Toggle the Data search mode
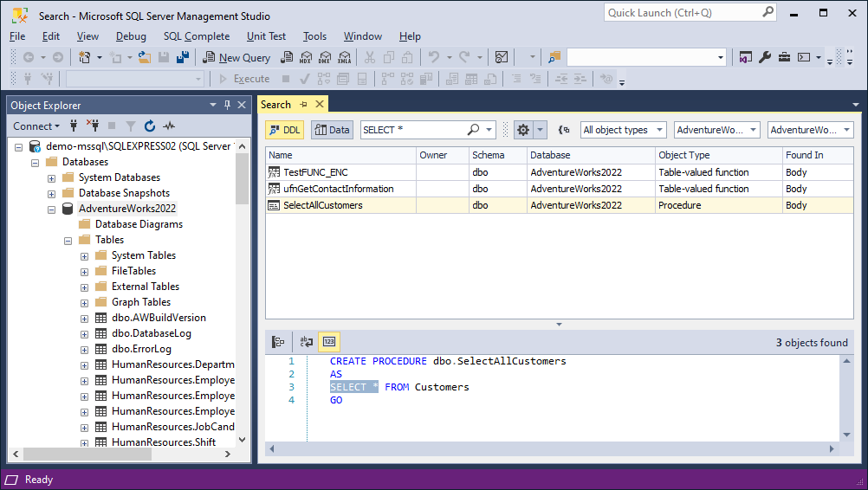Screen dimensions: 868x490 point(332,130)
